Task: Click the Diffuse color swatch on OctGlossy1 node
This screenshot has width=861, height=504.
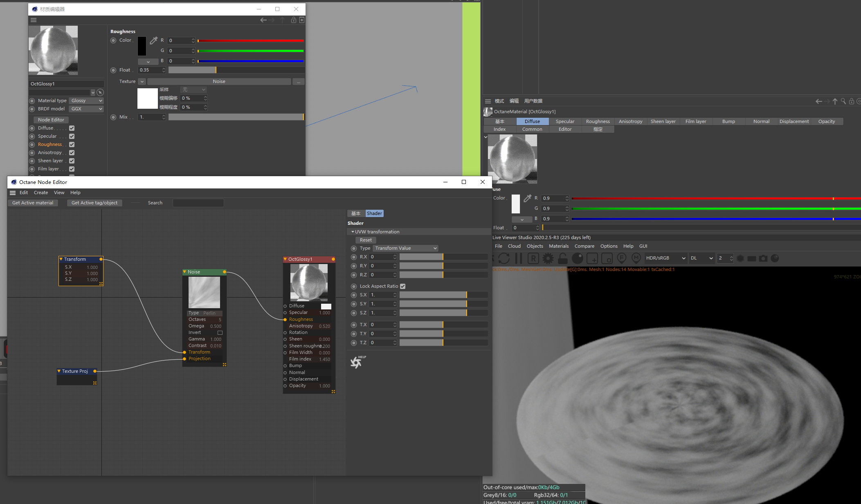Action: point(326,306)
